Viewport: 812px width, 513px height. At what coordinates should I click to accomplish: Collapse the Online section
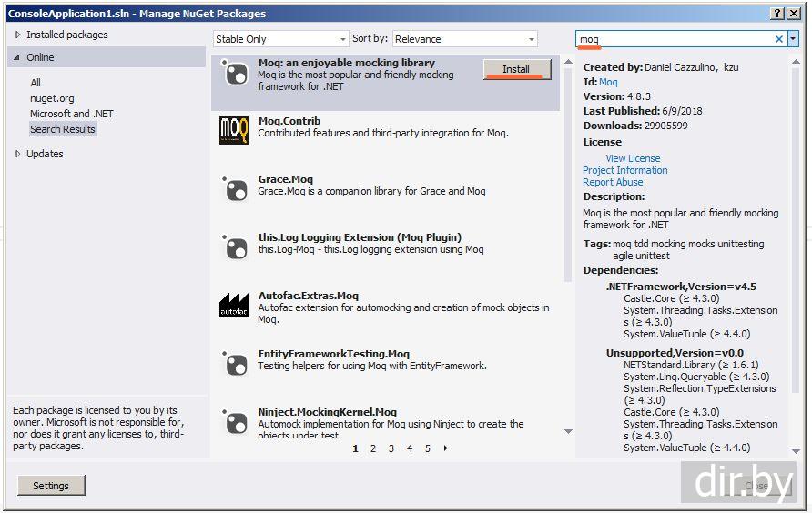(18, 57)
